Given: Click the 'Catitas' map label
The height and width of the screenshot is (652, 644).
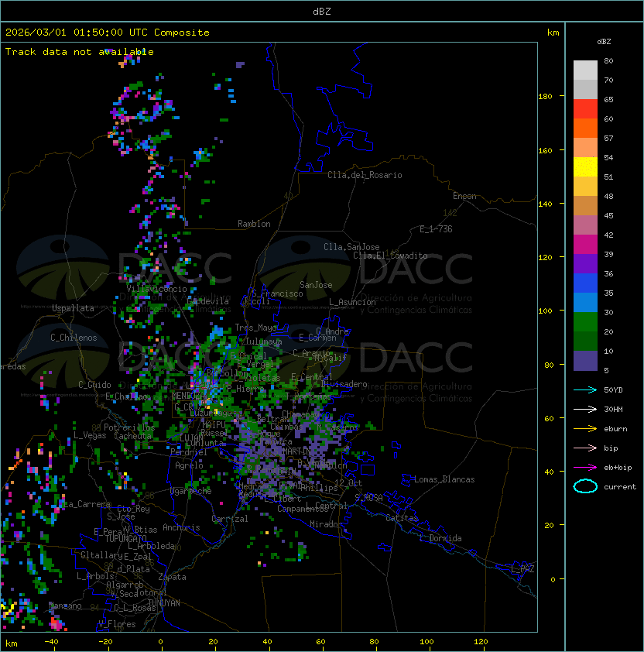Looking at the screenshot, I should [x=402, y=518].
